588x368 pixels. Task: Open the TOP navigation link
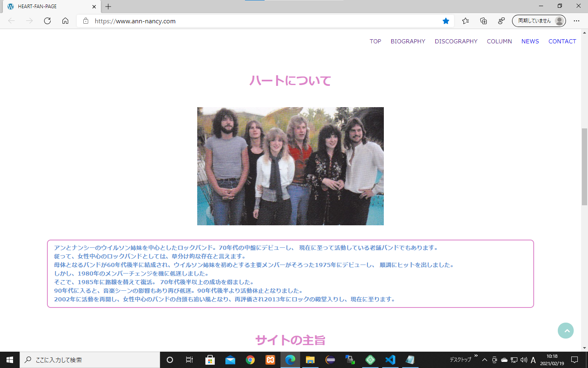375,41
